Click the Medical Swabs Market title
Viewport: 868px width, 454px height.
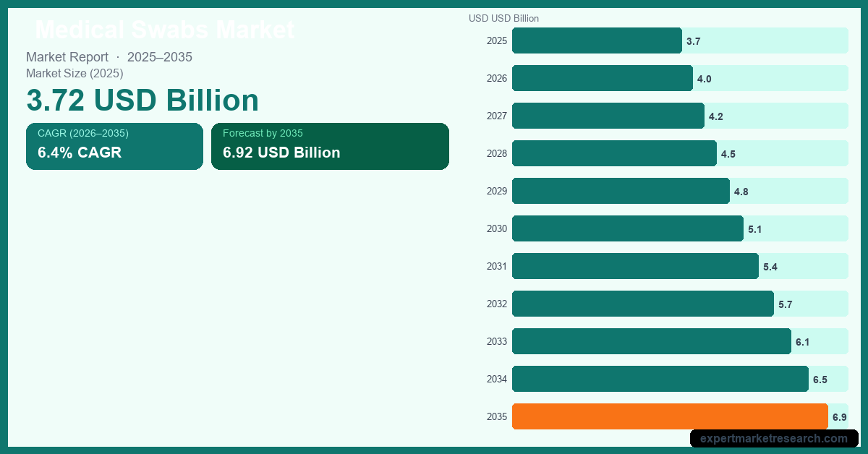tap(165, 30)
